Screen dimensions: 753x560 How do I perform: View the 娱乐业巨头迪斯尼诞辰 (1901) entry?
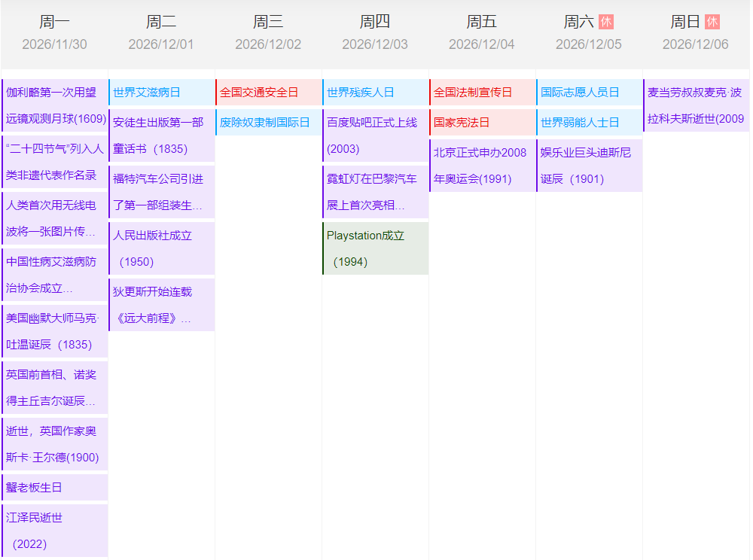coord(590,166)
